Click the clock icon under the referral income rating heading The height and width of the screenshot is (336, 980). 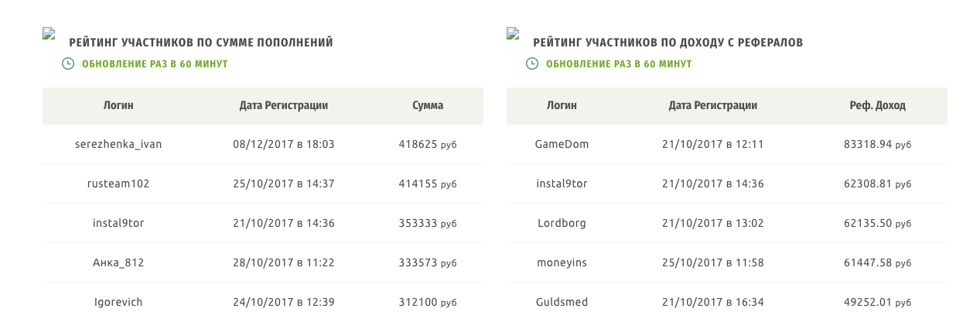pos(532,63)
